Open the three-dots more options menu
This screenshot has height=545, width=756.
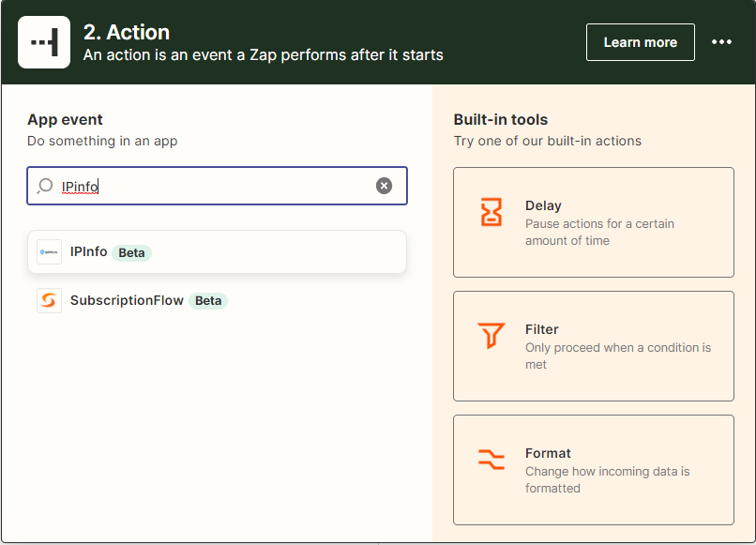point(721,42)
